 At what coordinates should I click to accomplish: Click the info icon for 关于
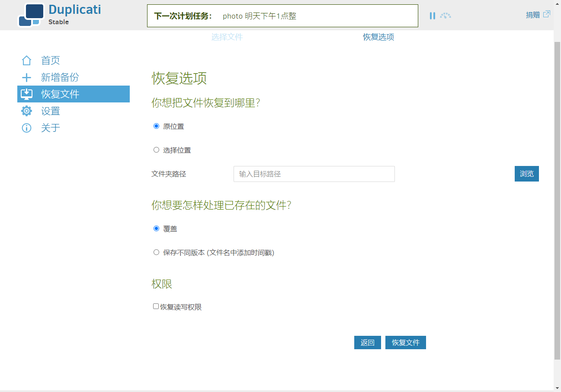click(26, 128)
